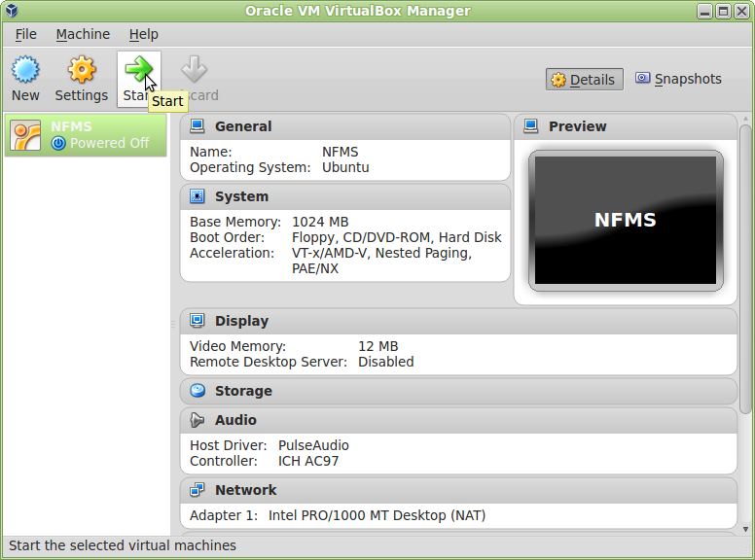The height and width of the screenshot is (560, 755).
Task: Click the Audio speaker icon
Action: [x=197, y=420]
